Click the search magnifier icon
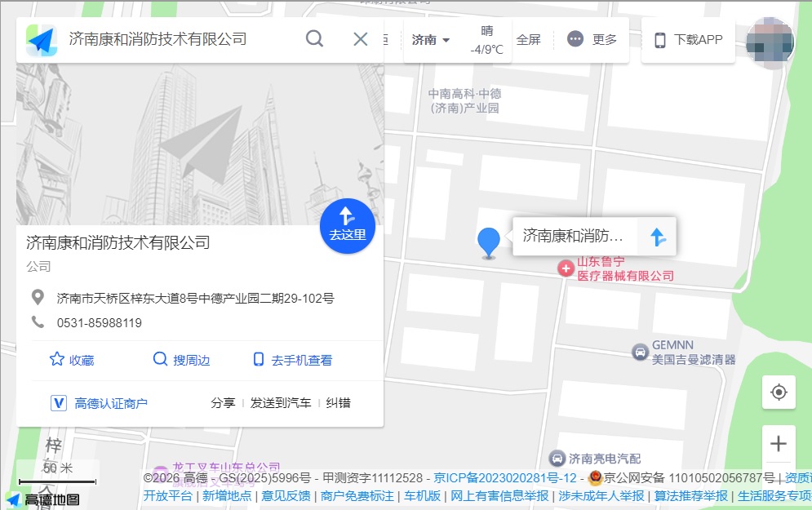Image resolution: width=812 pixels, height=510 pixels. tap(314, 39)
